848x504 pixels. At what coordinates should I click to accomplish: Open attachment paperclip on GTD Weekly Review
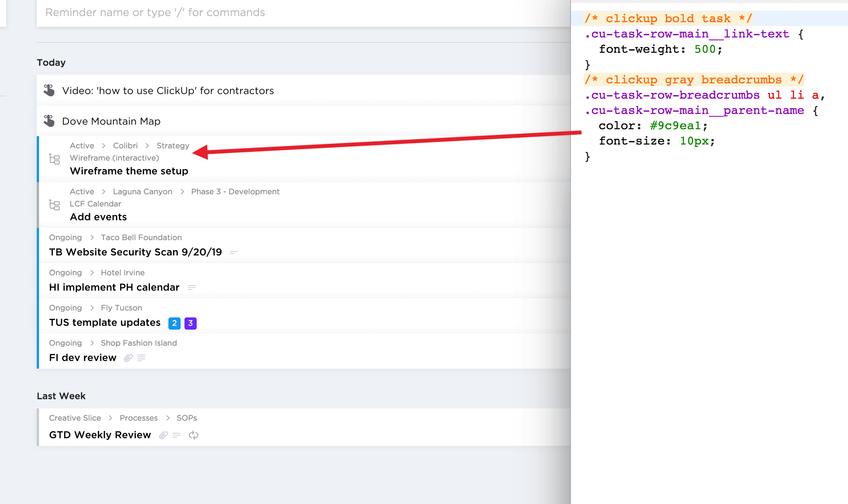tap(163, 435)
